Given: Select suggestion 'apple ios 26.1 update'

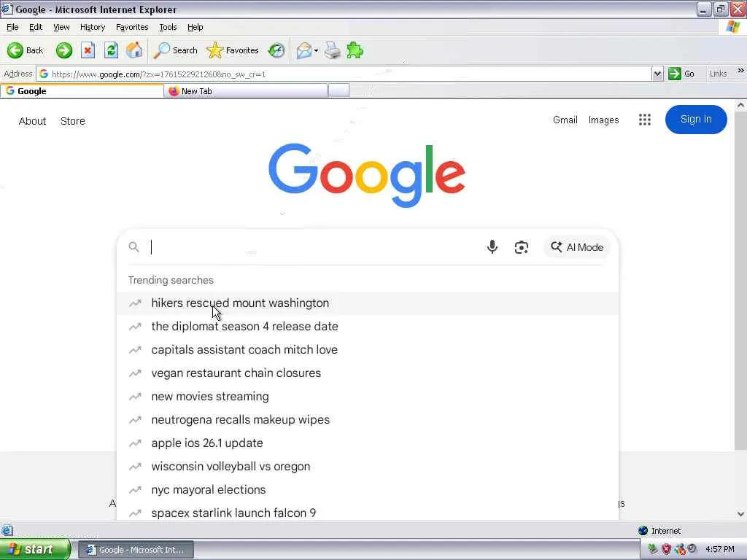Looking at the screenshot, I should (x=368, y=443).
